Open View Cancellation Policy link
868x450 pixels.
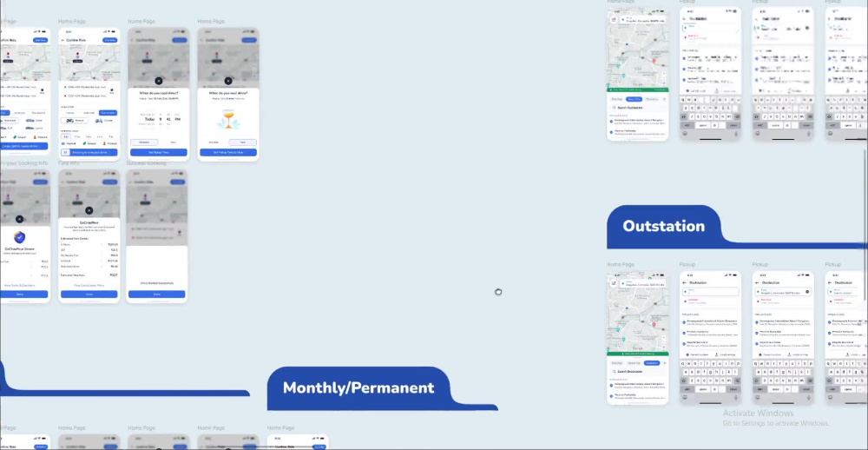(89, 286)
